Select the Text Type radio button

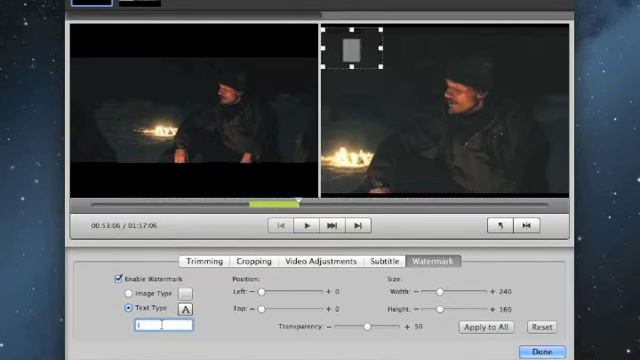coord(128,308)
